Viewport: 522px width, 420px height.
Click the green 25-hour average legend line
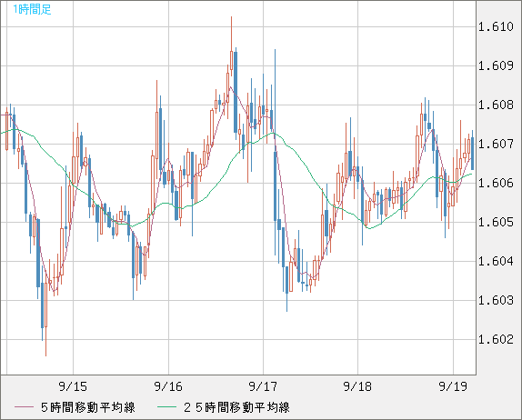[166, 407]
